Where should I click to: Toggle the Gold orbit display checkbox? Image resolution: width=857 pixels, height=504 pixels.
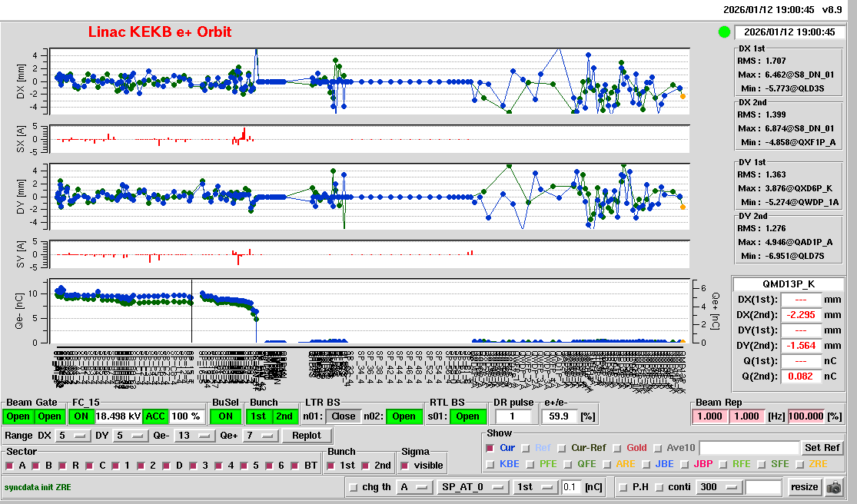tap(617, 448)
